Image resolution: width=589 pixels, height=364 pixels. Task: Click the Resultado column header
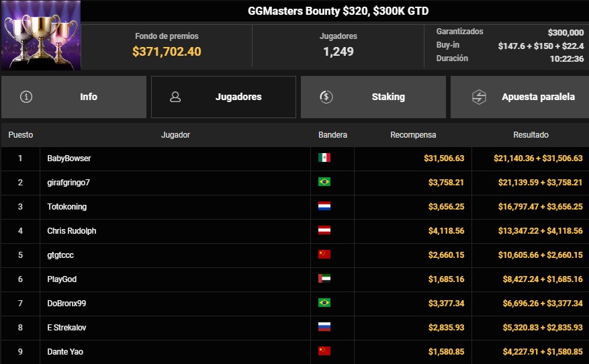[531, 135]
